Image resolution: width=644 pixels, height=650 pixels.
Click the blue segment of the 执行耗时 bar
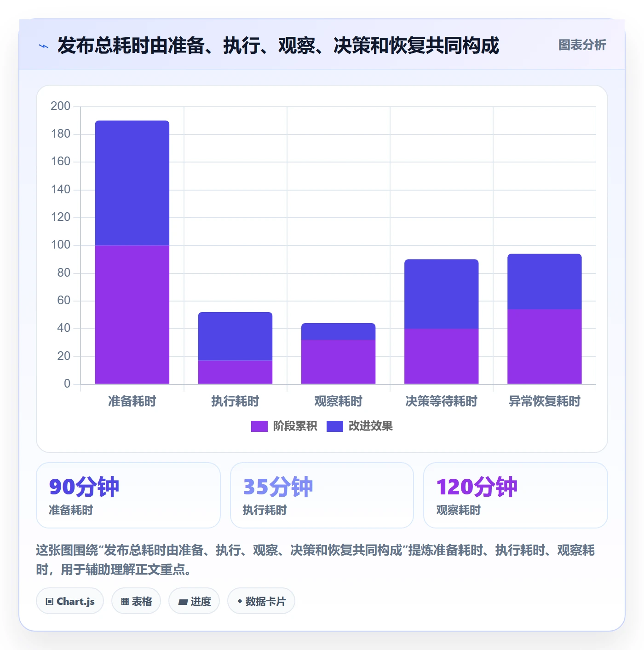click(235, 336)
